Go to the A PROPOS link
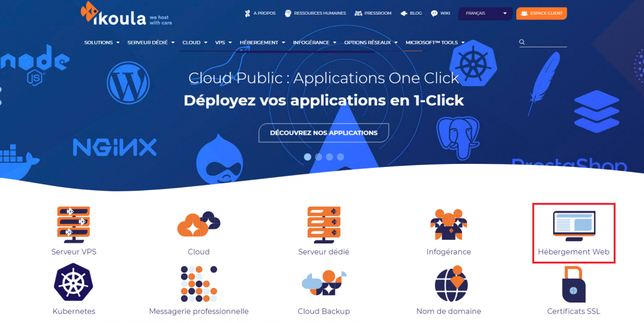The height and width of the screenshot is (323, 644). tap(265, 13)
